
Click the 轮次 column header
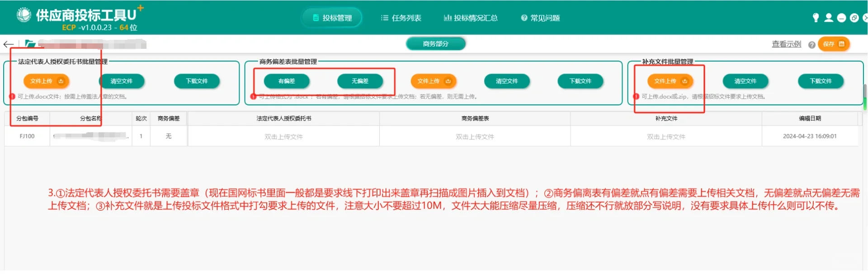(x=141, y=118)
